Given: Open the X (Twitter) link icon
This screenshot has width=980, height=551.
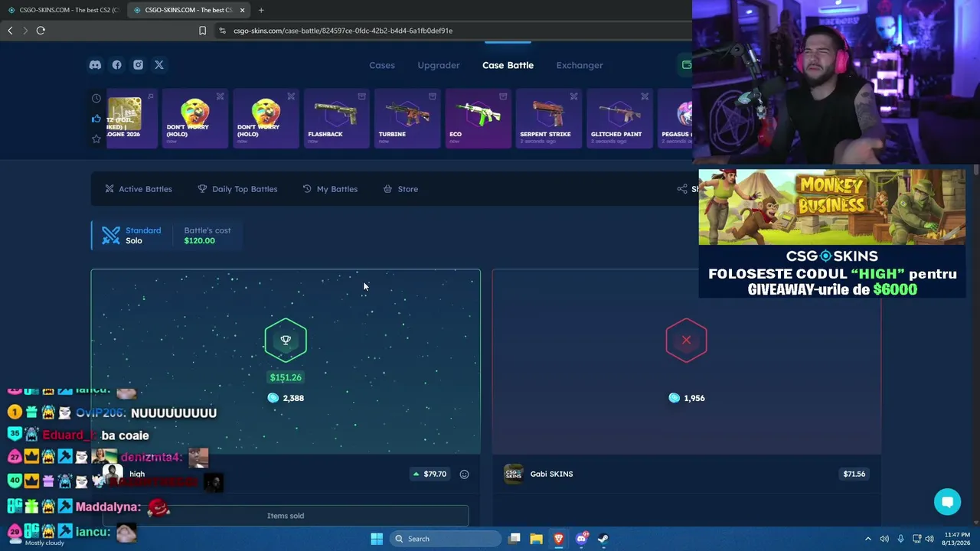Looking at the screenshot, I should [x=159, y=65].
